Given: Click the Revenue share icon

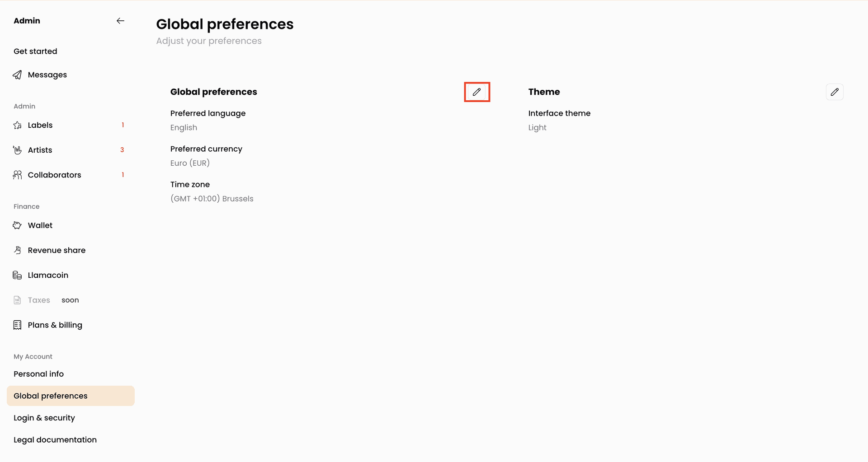Looking at the screenshot, I should pyautogui.click(x=17, y=250).
